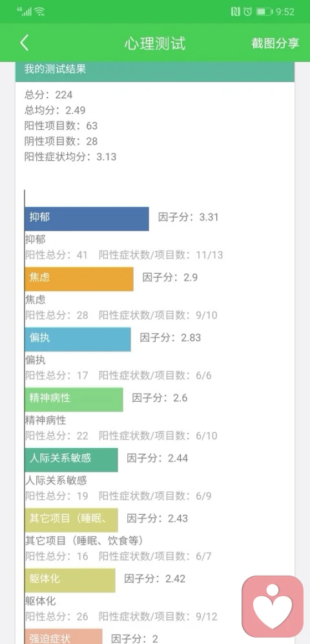Tap the 心理测试 page title
Image resolution: width=310 pixels, height=644 pixels.
pyautogui.click(x=155, y=43)
